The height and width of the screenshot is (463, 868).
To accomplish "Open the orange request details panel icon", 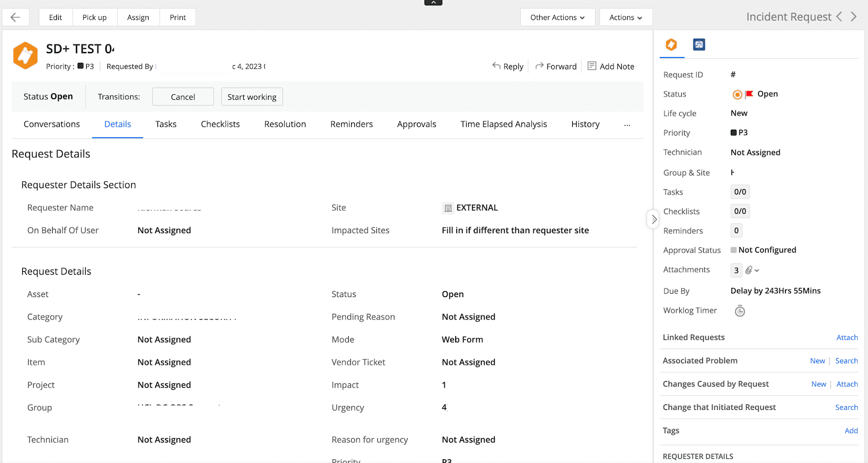I will [671, 44].
